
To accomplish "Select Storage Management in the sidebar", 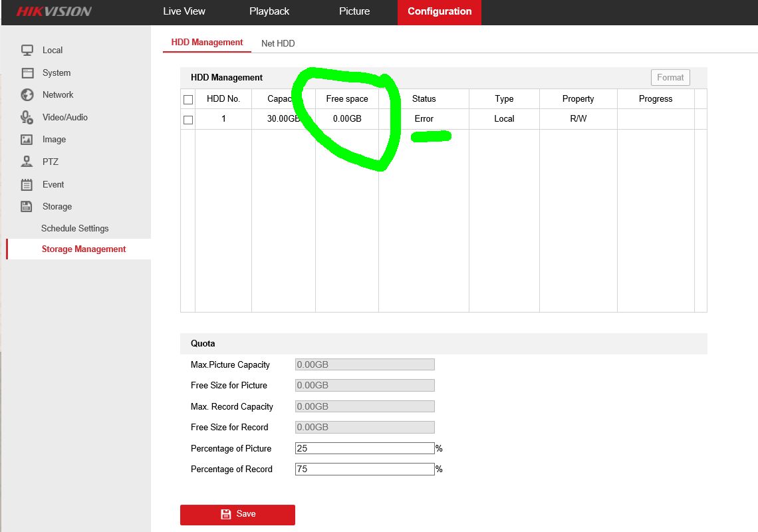I will coord(84,249).
